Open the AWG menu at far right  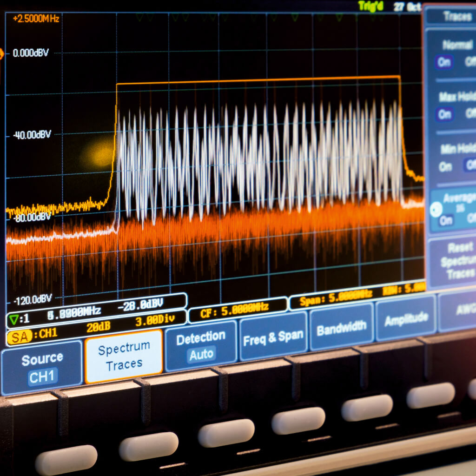(x=463, y=310)
